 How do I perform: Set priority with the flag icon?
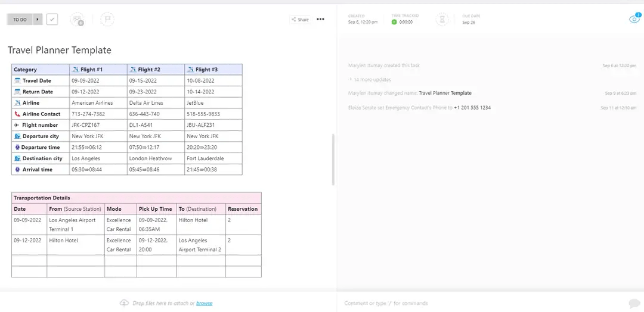[x=107, y=19]
